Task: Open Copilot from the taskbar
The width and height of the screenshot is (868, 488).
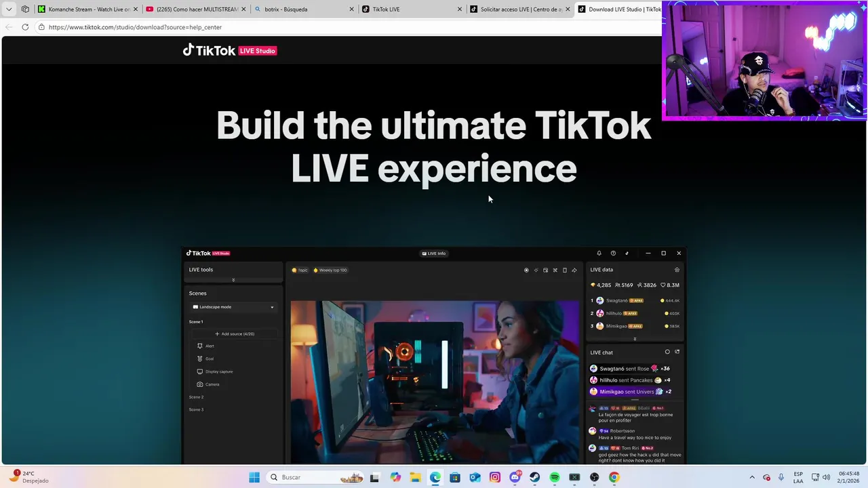Action: 395,477
